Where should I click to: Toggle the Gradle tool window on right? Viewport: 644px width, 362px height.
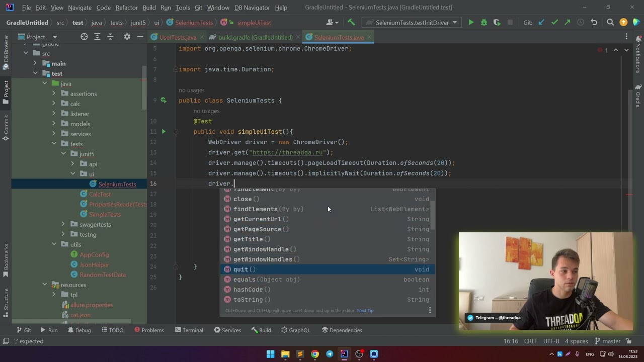[638, 96]
